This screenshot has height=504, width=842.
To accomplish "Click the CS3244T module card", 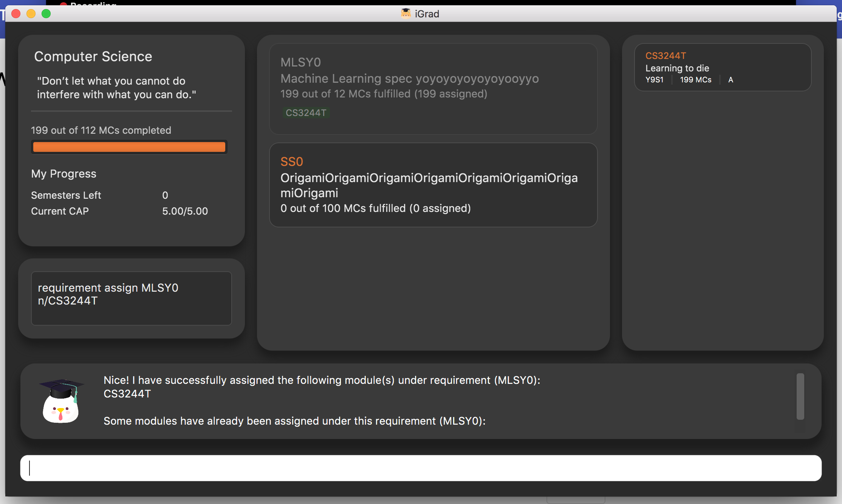I will pyautogui.click(x=722, y=67).
